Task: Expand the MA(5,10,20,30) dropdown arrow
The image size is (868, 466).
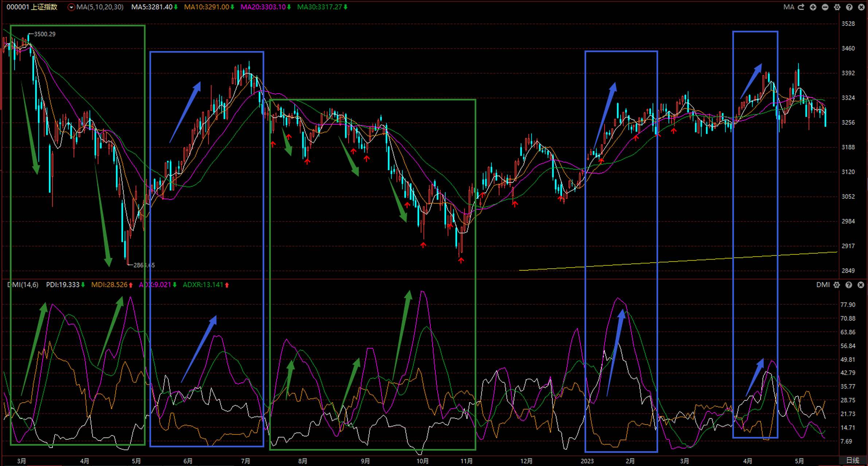Action: 71,7
